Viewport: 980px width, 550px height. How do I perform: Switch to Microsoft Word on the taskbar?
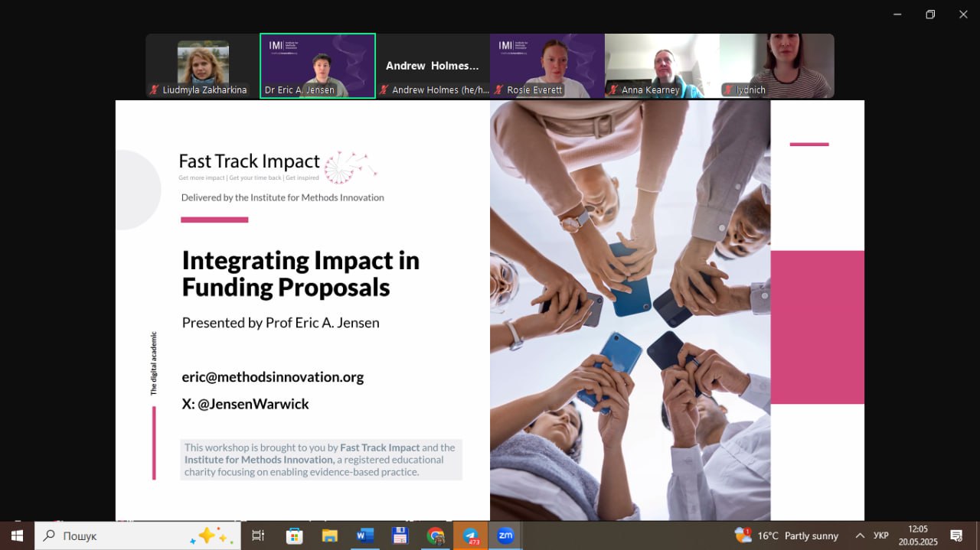point(364,535)
